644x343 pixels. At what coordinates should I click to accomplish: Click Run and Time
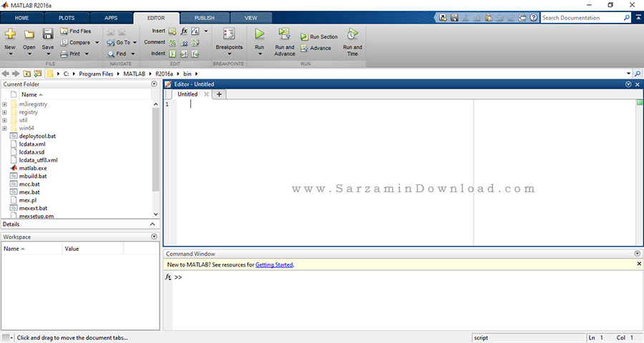click(352, 41)
